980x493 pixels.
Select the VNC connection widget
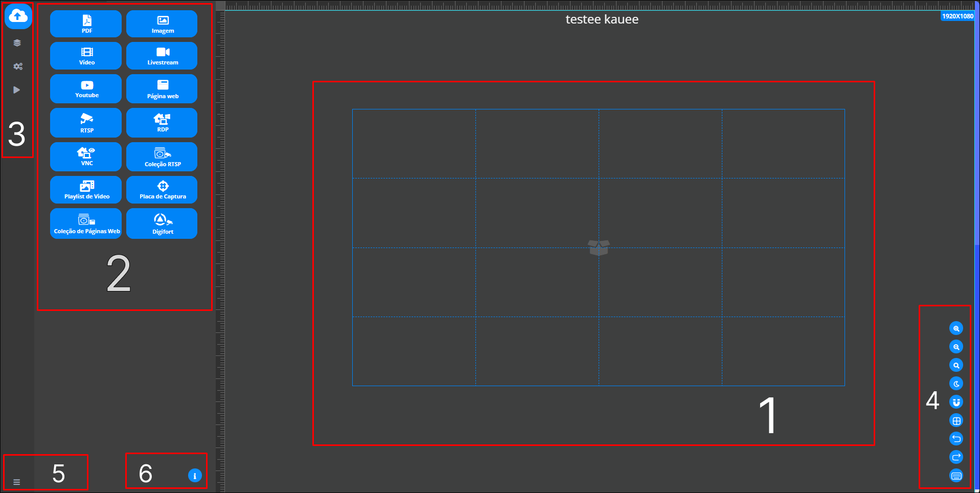(85, 156)
